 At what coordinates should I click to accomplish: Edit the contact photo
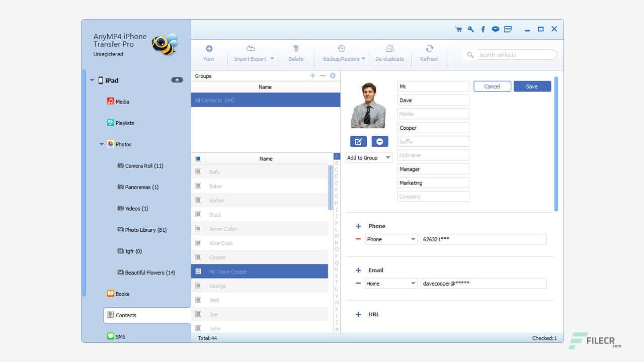point(358,141)
